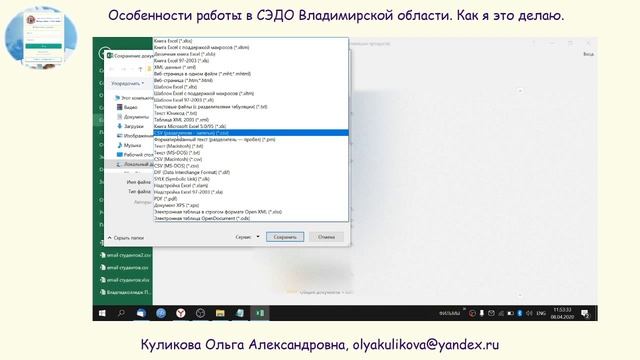Image resolution: width=640 pixels, height=360 pixels.
Task: Choose Шаблон Excel 97-2003 (*.xlt)
Action: point(251,100)
